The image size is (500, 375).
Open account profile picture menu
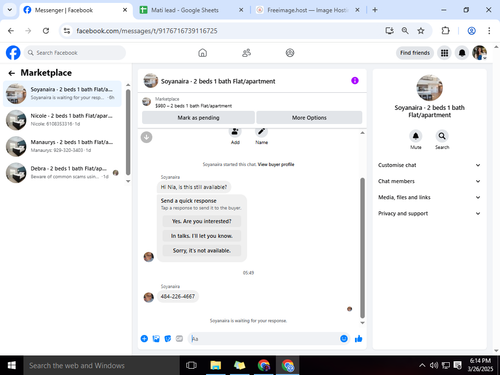pyautogui.click(x=480, y=53)
